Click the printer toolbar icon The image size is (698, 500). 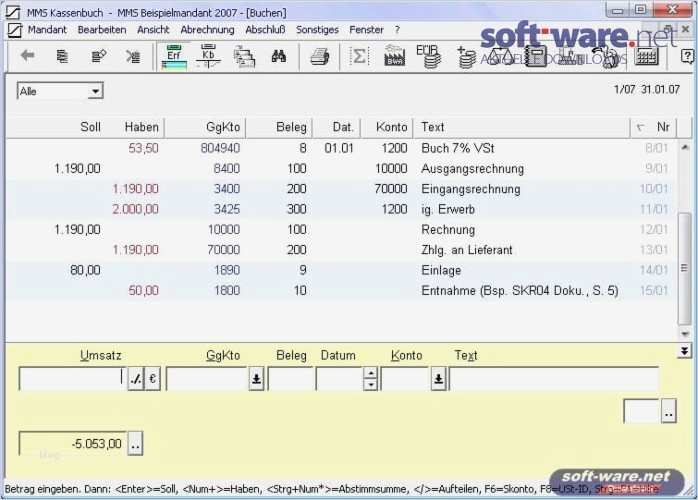tap(319, 57)
